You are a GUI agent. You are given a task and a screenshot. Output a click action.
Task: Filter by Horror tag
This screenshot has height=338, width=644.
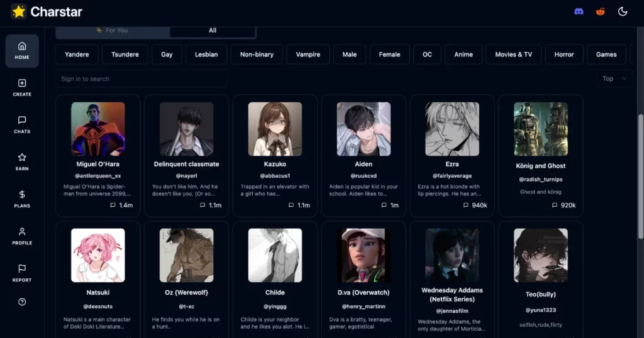point(564,55)
